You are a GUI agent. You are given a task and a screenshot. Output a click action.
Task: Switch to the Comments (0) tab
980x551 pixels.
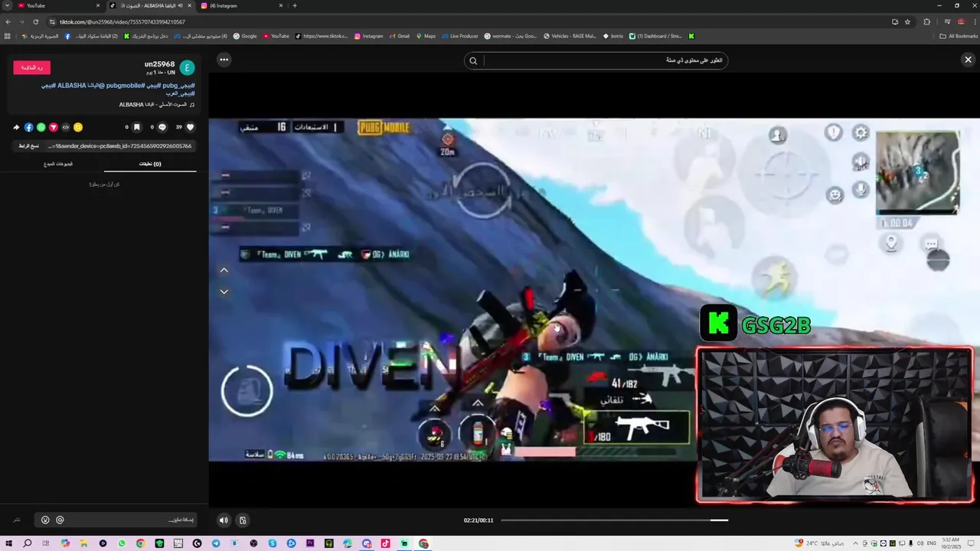[150, 164]
